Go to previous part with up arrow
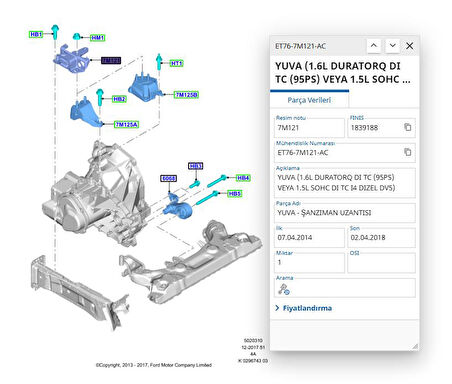The height and width of the screenshot is (384, 452). (x=374, y=46)
